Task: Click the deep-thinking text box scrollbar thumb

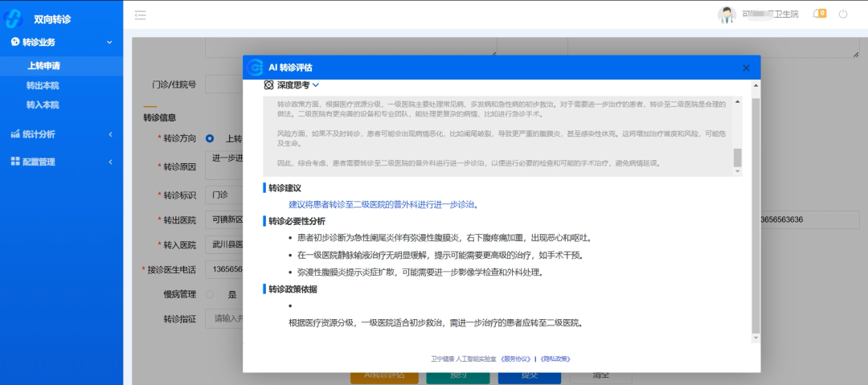Action: [737, 158]
